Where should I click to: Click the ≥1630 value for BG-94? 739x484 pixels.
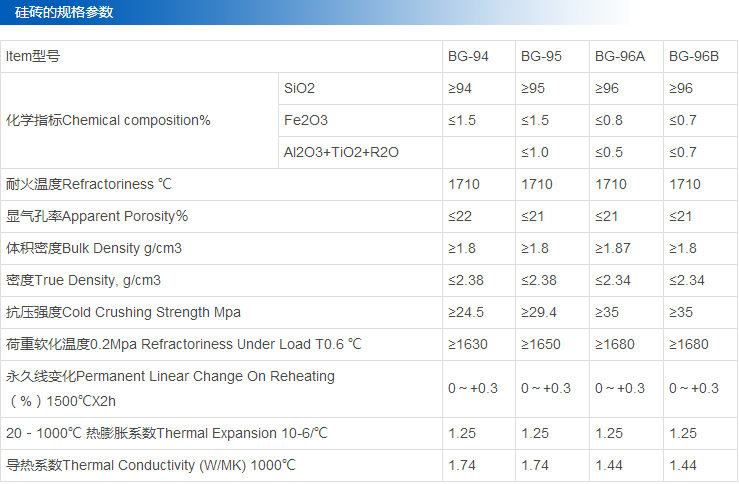tap(468, 344)
